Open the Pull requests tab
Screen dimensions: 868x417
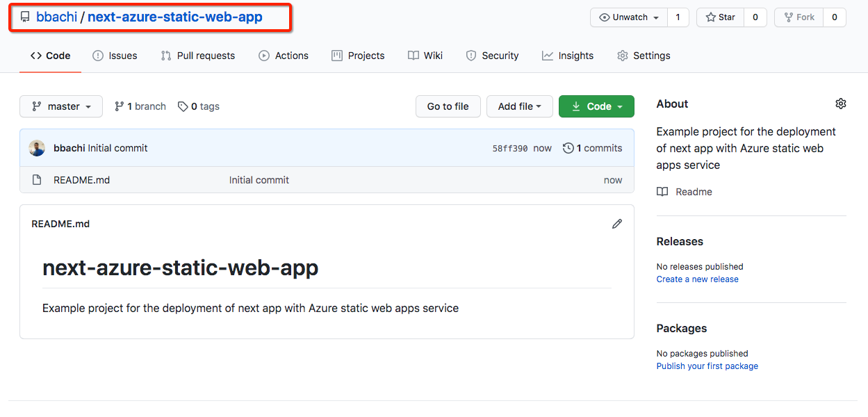(x=197, y=56)
